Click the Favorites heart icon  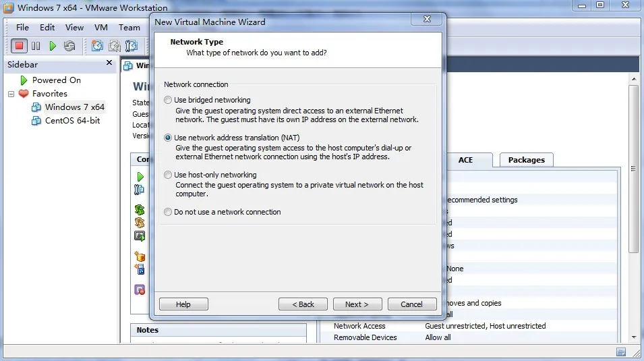24,94
